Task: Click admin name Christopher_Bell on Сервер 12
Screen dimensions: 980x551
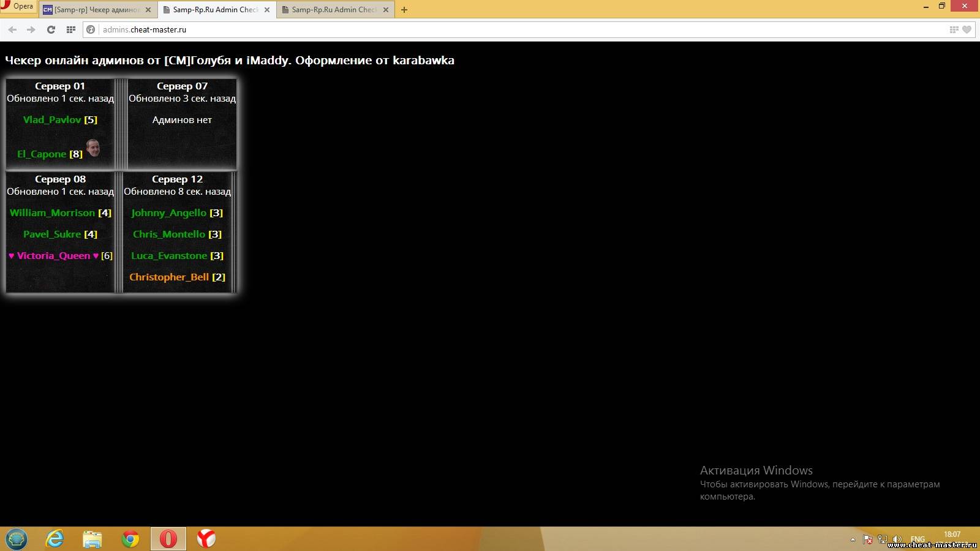Action: point(169,277)
